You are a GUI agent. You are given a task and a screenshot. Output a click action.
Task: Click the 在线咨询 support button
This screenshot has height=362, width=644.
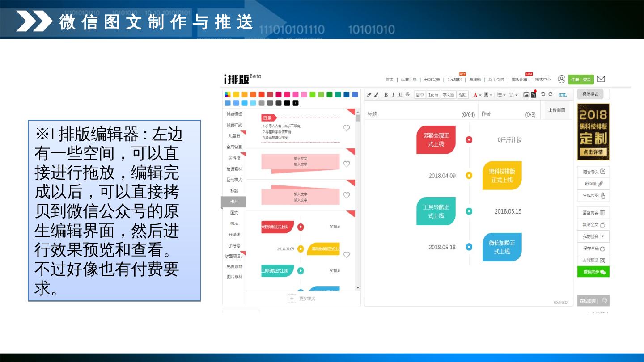[593, 301]
